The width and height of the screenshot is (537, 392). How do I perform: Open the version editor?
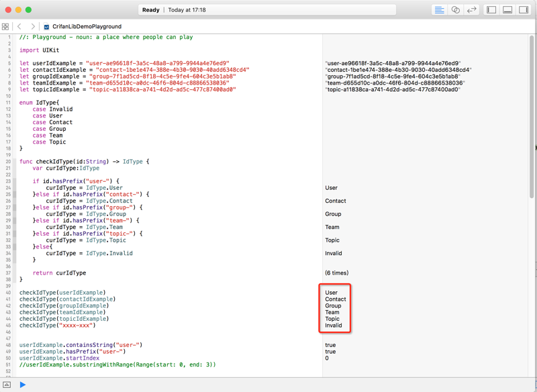tap(471, 10)
